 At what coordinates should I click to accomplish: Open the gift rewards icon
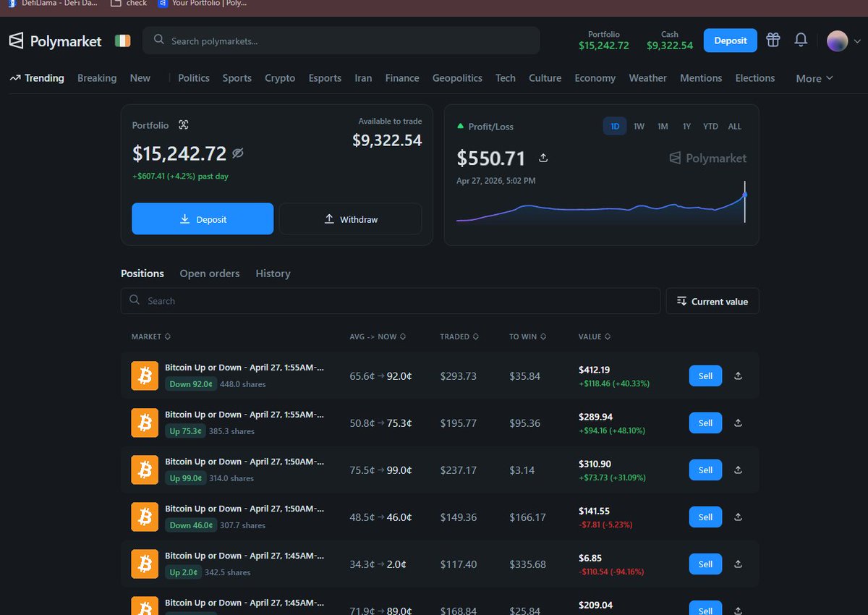click(773, 40)
